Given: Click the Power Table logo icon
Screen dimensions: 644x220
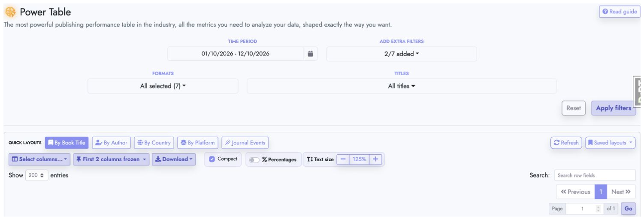Looking at the screenshot, I should (x=10, y=12).
